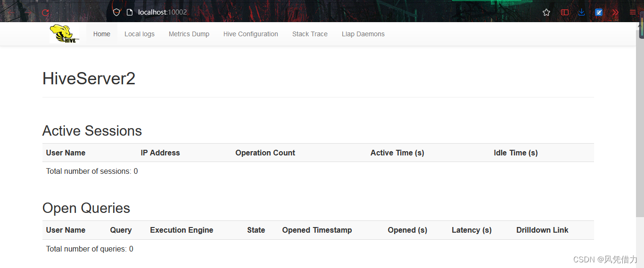
Task: Click Open Queries User Name column header
Action: coord(66,230)
